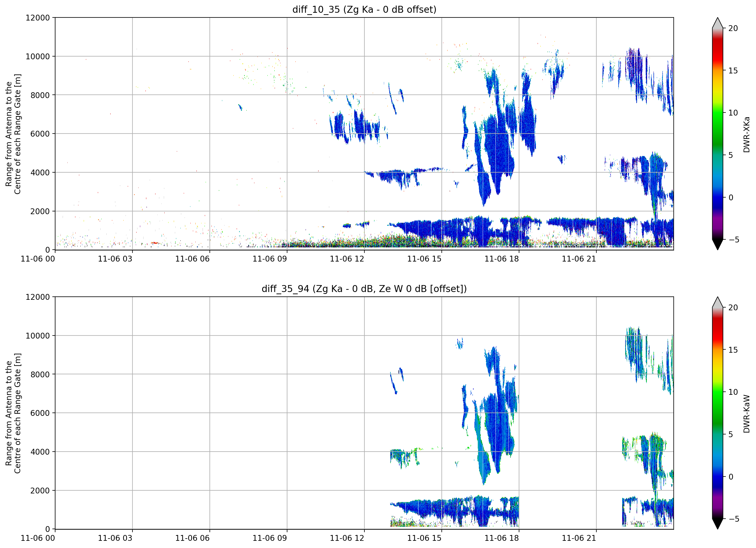Click y-axis tick 6000 of diff_35_94 plot
The width and height of the screenshot is (756, 548).
pos(40,413)
